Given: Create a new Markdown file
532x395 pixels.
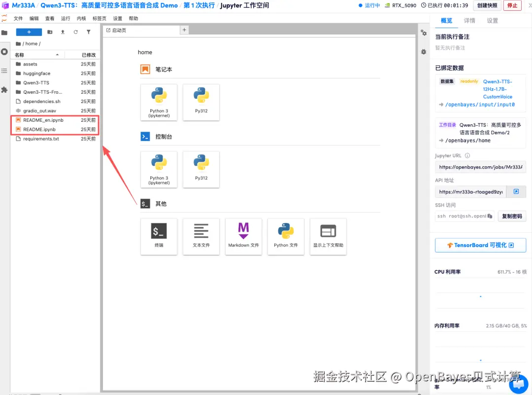Looking at the screenshot, I should tap(244, 237).
